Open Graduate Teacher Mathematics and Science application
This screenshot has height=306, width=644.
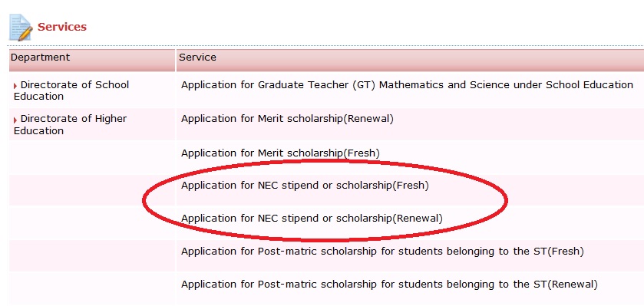tap(407, 85)
